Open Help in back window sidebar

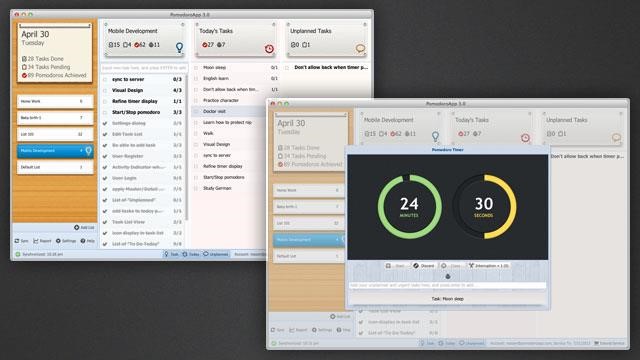coord(88,241)
